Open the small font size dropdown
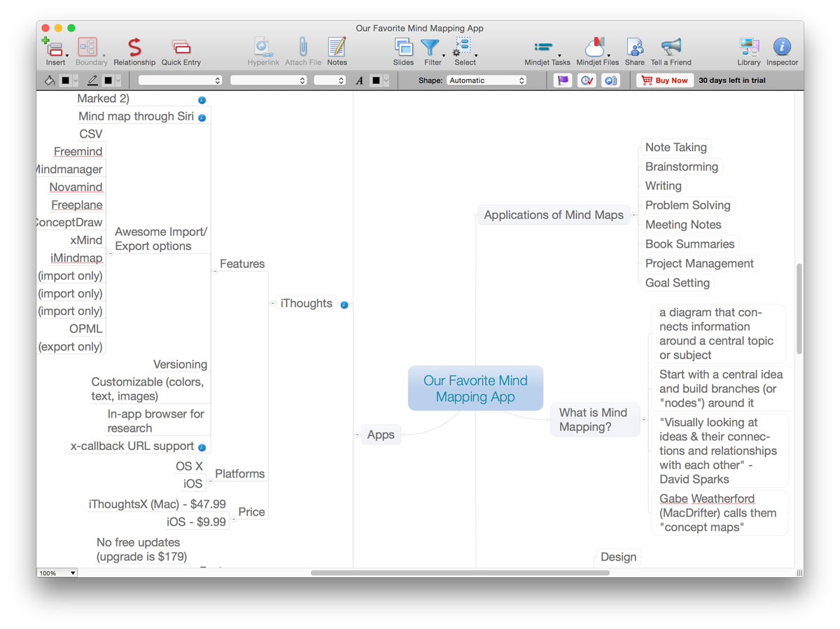This screenshot has height=629, width=840. tap(330, 80)
